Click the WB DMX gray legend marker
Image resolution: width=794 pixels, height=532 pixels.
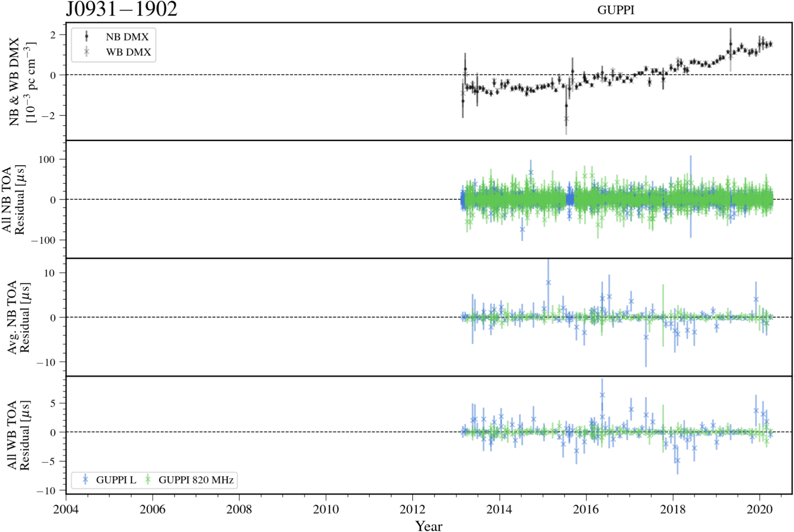tap(86, 52)
